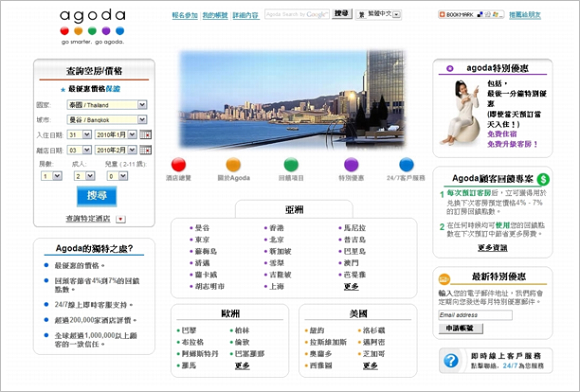Click the BOOKMARK share icon
Screen dimensions: 580x392
click(x=456, y=15)
